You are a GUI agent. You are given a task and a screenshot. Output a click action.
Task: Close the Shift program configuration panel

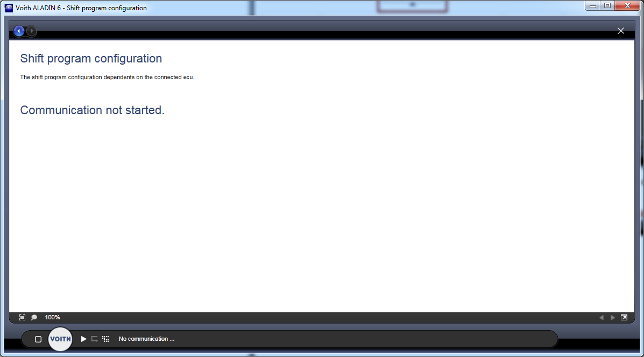point(620,31)
